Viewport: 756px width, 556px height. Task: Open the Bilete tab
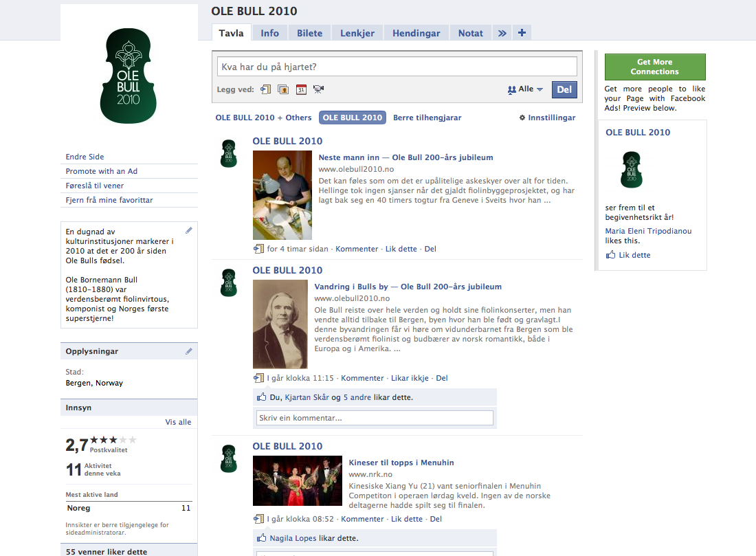[309, 33]
